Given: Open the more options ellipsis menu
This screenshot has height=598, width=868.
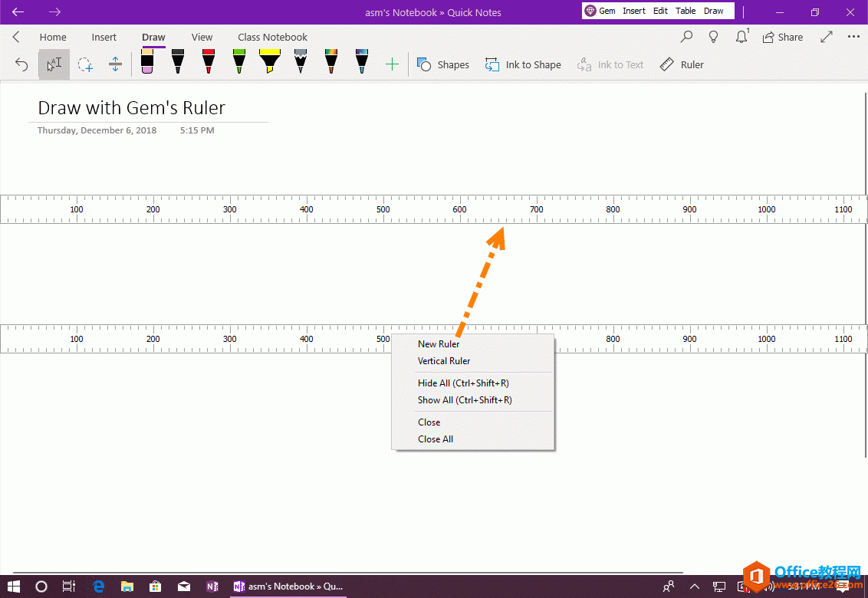Looking at the screenshot, I should pos(853,37).
